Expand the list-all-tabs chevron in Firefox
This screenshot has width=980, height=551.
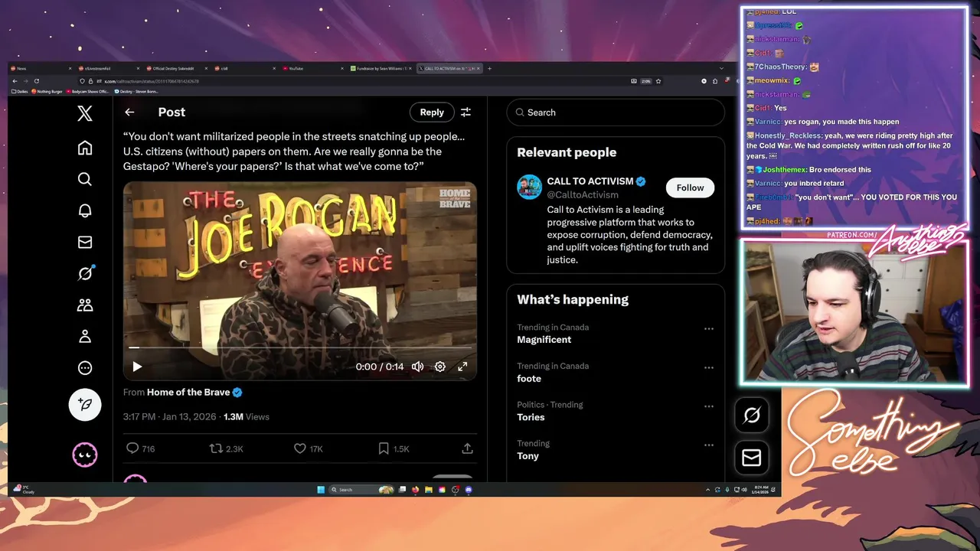(721, 68)
